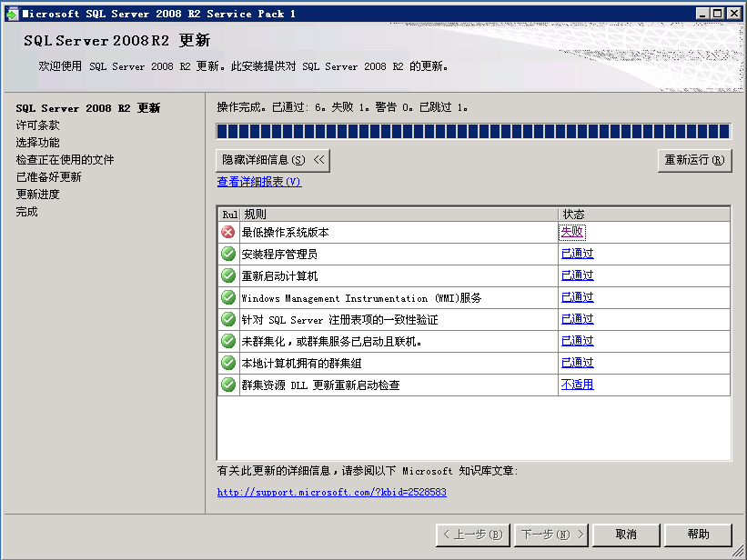Click the 上一步 back button
This screenshot has width=747, height=560.
[473, 535]
